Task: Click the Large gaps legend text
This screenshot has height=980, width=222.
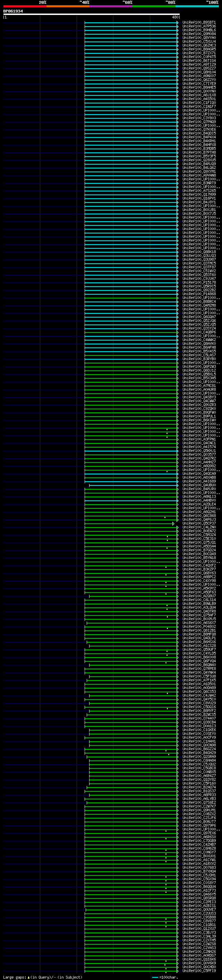Action: [x=43, y=977]
